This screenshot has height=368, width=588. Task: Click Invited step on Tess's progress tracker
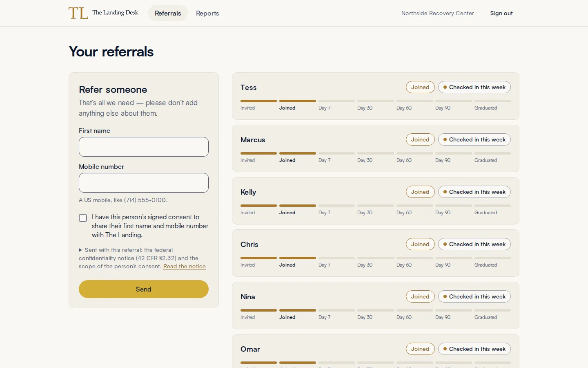coord(258,105)
